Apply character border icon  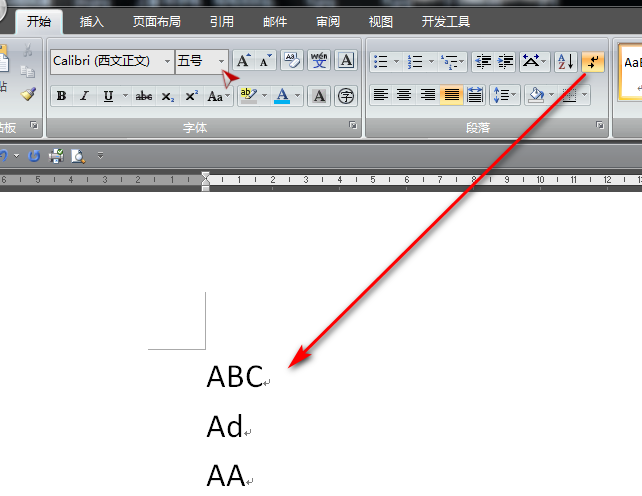346,61
